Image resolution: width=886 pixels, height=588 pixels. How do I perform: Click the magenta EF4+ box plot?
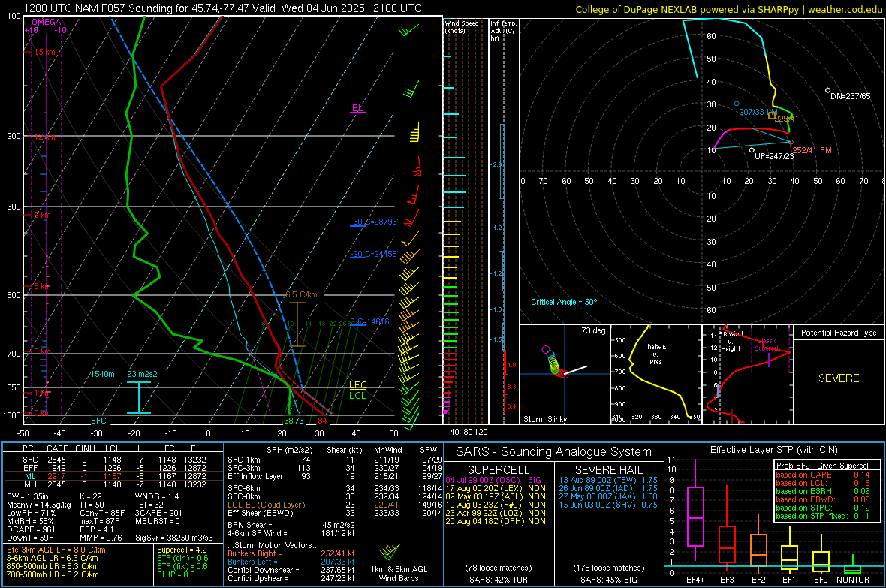tap(695, 511)
